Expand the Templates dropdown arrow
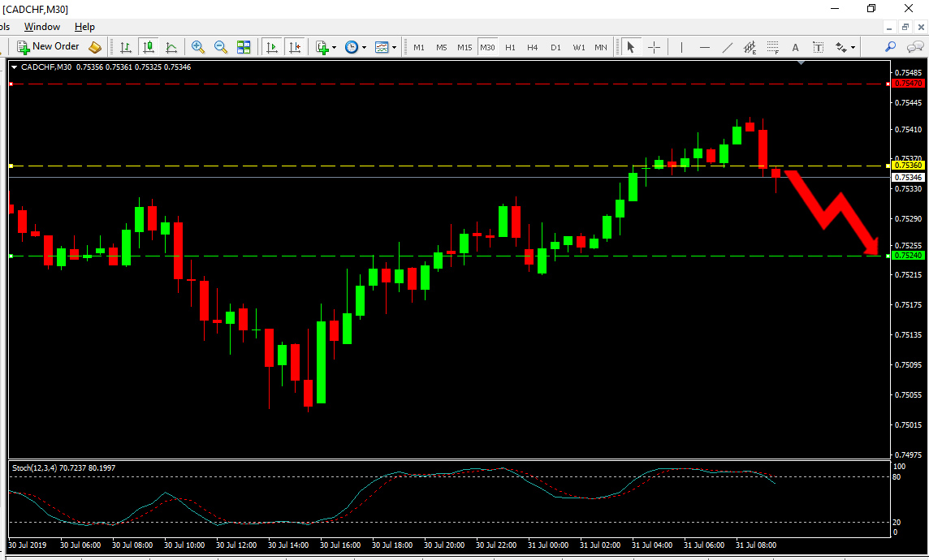 tap(394, 47)
